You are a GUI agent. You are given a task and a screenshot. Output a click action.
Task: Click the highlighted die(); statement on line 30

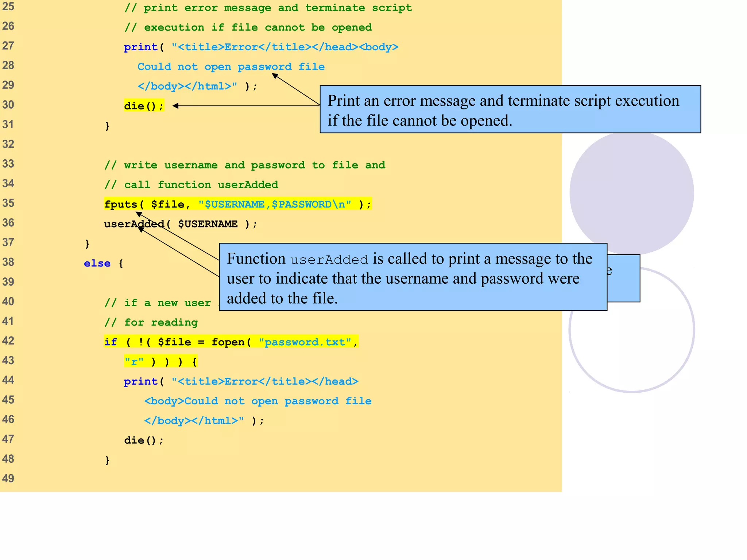pos(144,106)
